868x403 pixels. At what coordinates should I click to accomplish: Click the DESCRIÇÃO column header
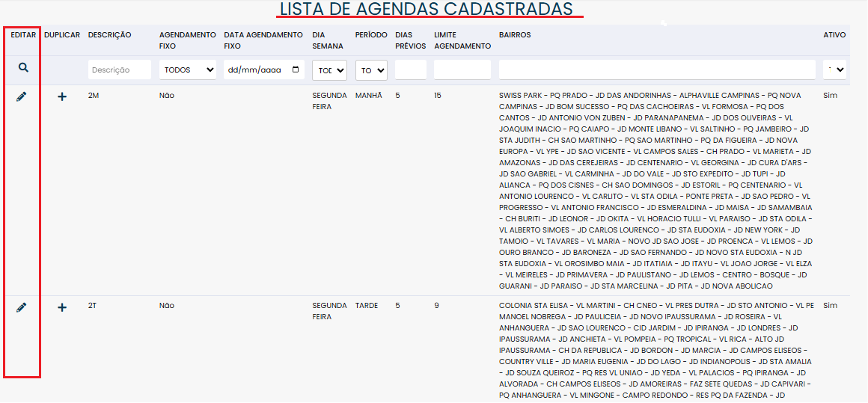tap(109, 35)
